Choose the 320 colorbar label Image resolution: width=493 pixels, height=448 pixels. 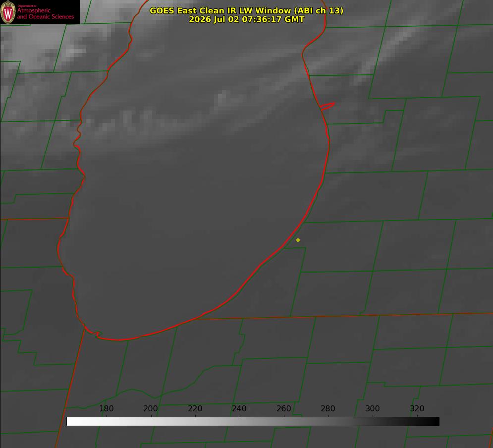pyautogui.click(x=417, y=408)
